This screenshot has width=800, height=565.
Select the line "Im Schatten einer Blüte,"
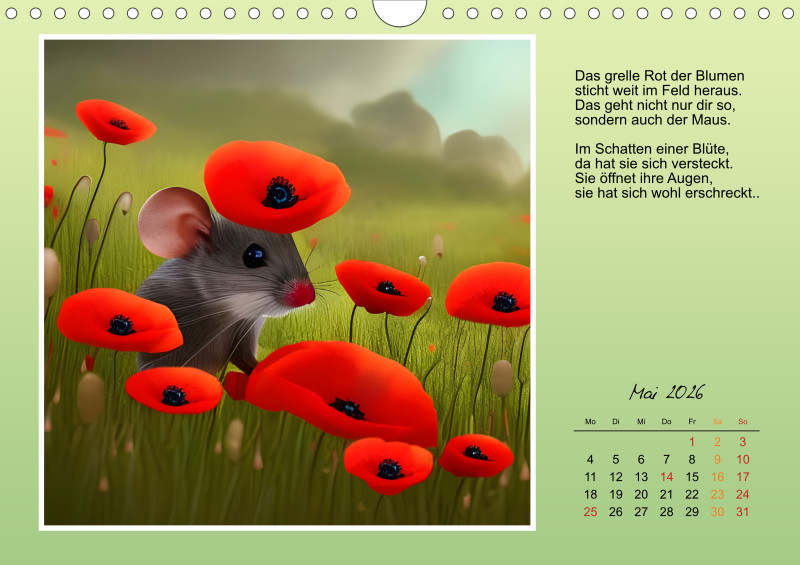652,149
